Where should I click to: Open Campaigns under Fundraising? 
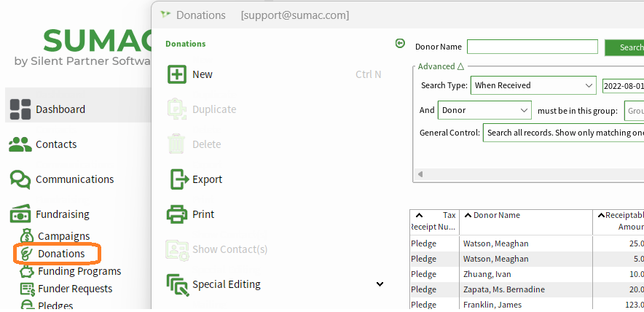click(x=63, y=236)
